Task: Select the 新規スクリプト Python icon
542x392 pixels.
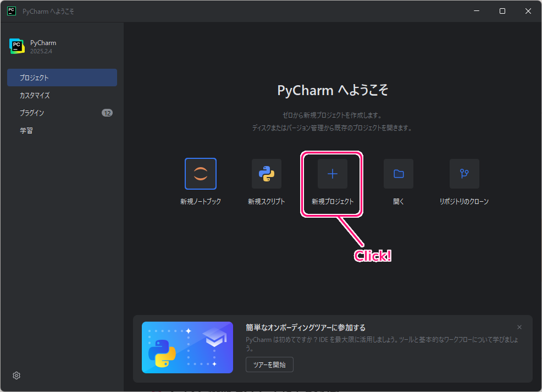Action: (267, 174)
